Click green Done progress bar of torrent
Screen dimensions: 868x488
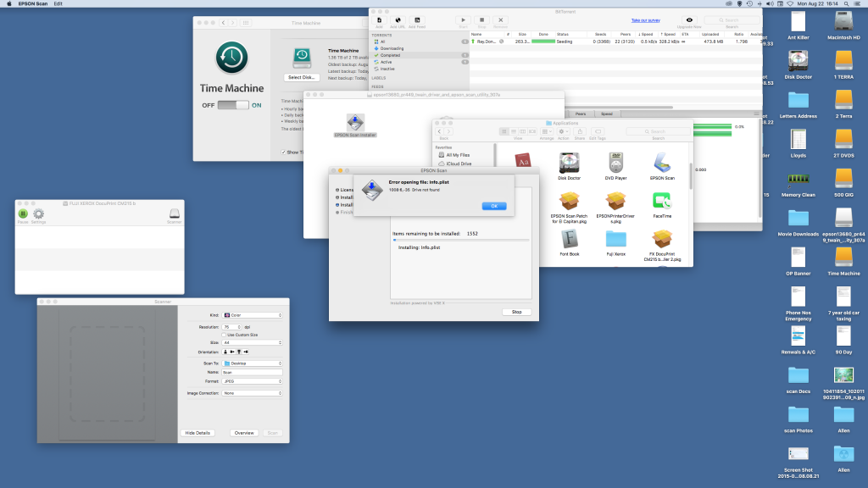pos(543,42)
